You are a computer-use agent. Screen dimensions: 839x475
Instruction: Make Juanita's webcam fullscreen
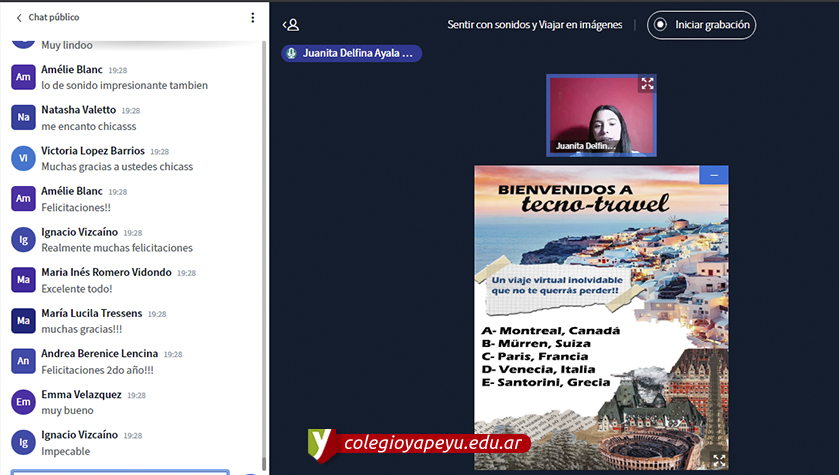pyautogui.click(x=647, y=84)
